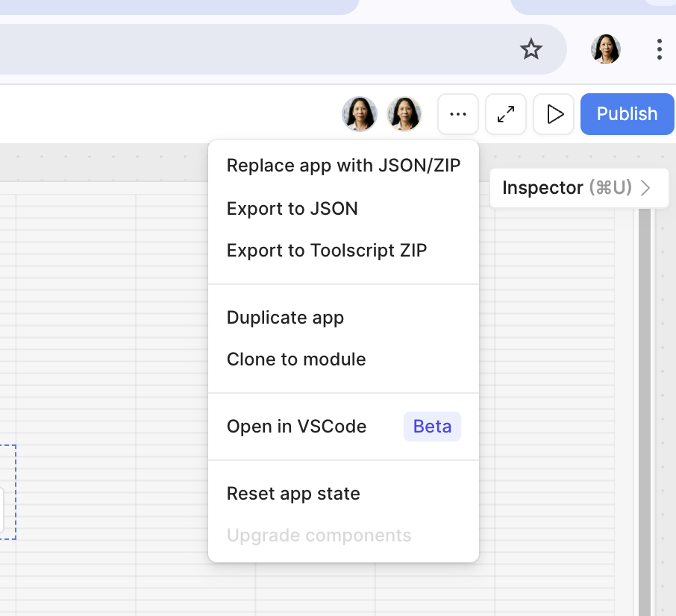
Task: Click the Publish button
Action: [x=628, y=114]
